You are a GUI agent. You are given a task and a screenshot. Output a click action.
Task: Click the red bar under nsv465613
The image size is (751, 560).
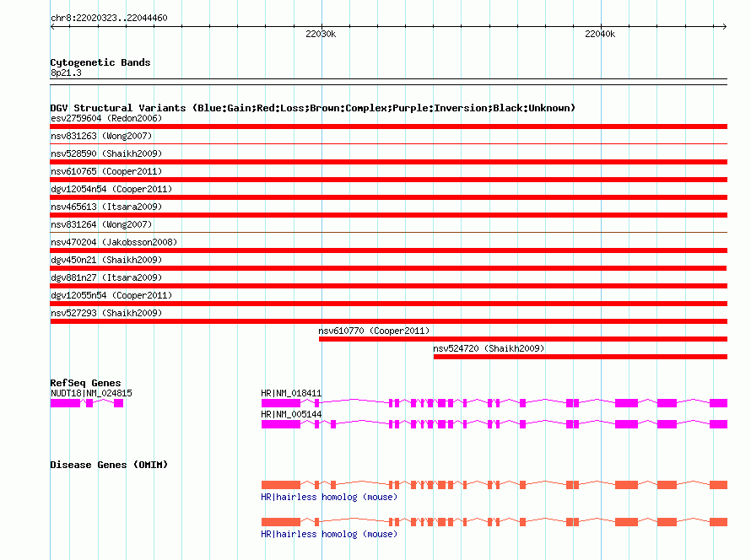388,215
